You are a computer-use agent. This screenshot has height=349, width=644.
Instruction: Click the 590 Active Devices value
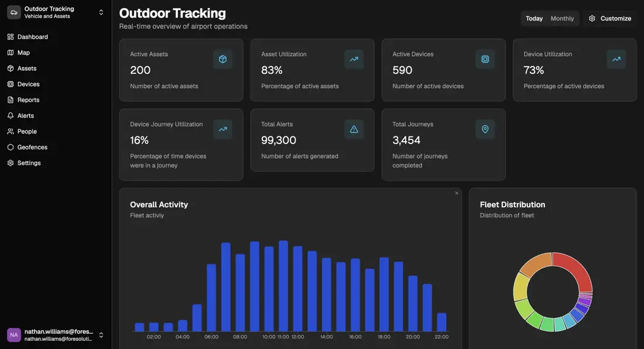(402, 70)
